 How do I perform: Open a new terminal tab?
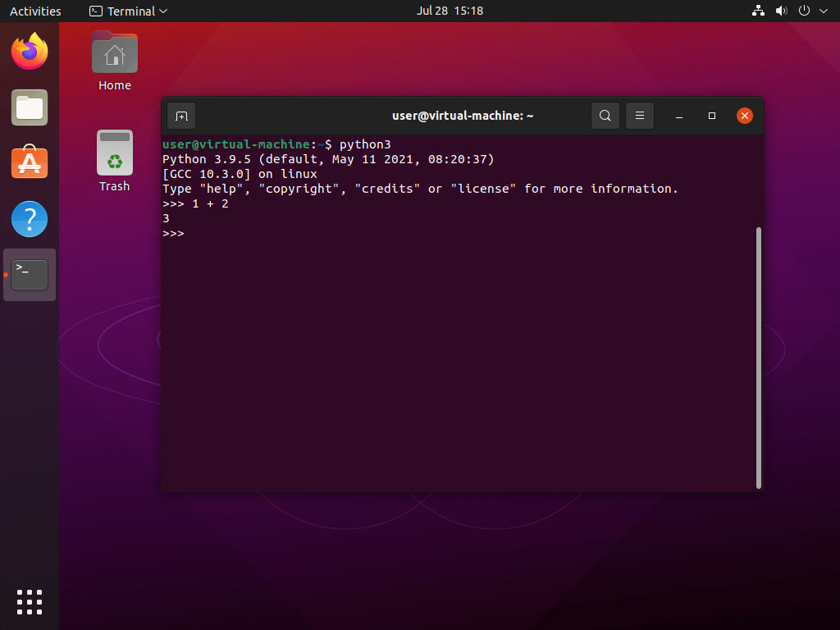pos(181,116)
